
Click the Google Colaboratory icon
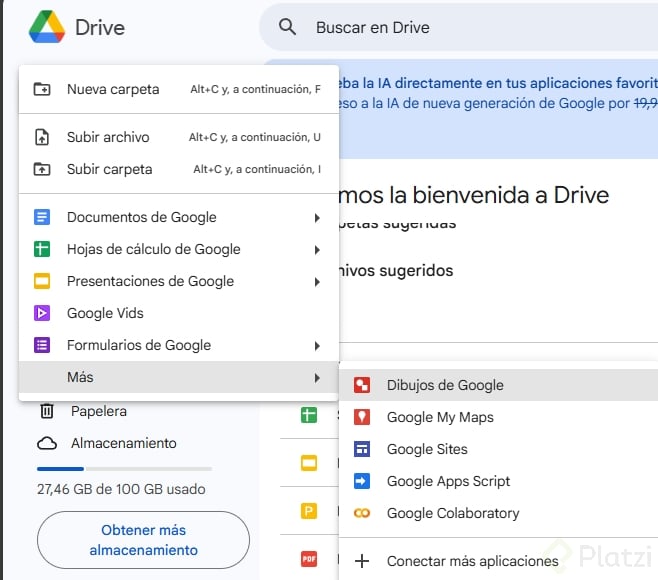click(x=363, y=513)
